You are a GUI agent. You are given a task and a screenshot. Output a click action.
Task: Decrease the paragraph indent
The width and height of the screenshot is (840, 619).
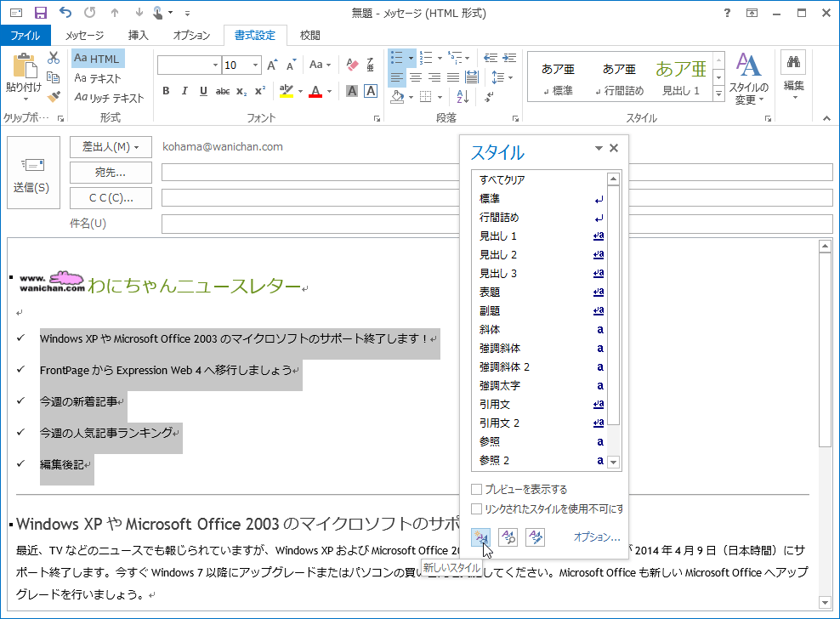[x=491, y=58]
